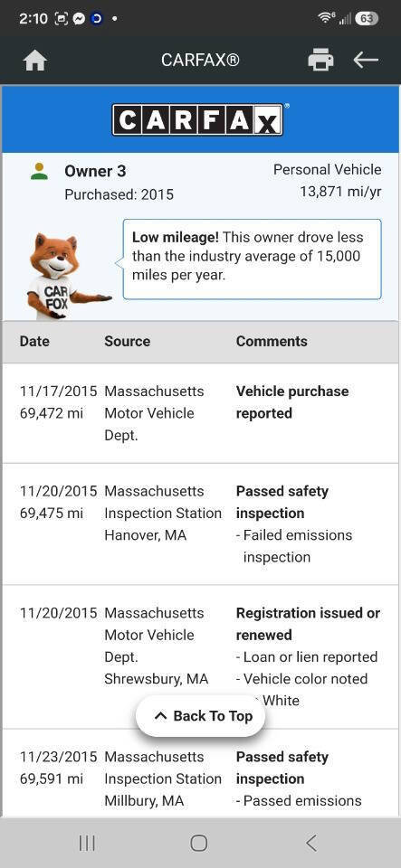Tap the Back To Top chevron arrow

pyautogui.click(x=160, y=716)
